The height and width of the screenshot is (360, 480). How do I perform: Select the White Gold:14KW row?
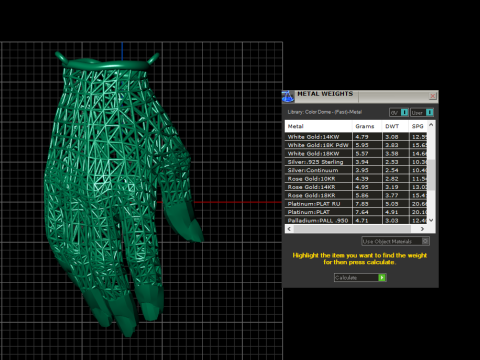(356, 137)
